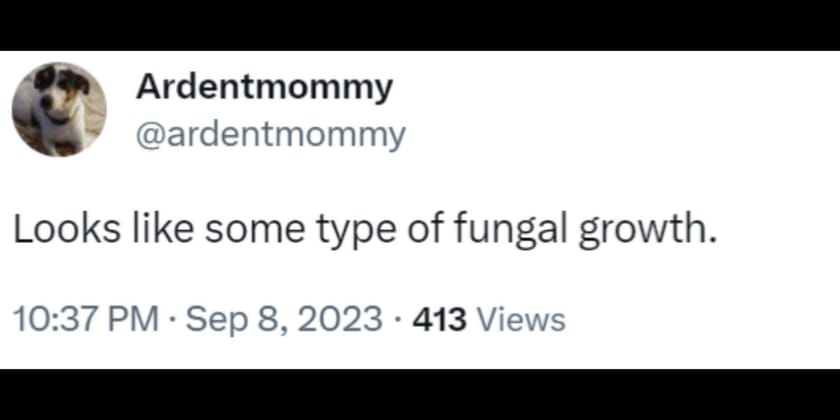Click the 10:37 PM timestamp
Screen dimensions: 840x420
tap(86, 320)
